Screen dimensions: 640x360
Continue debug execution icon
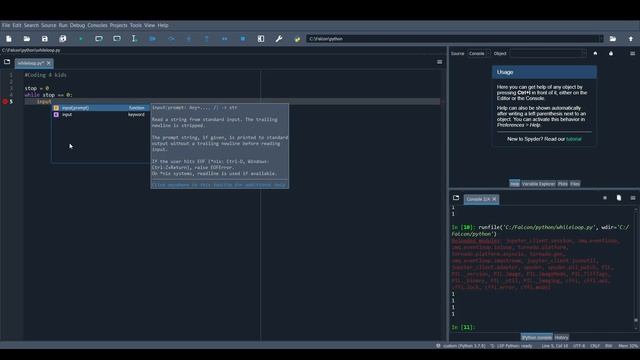(224, 39)
